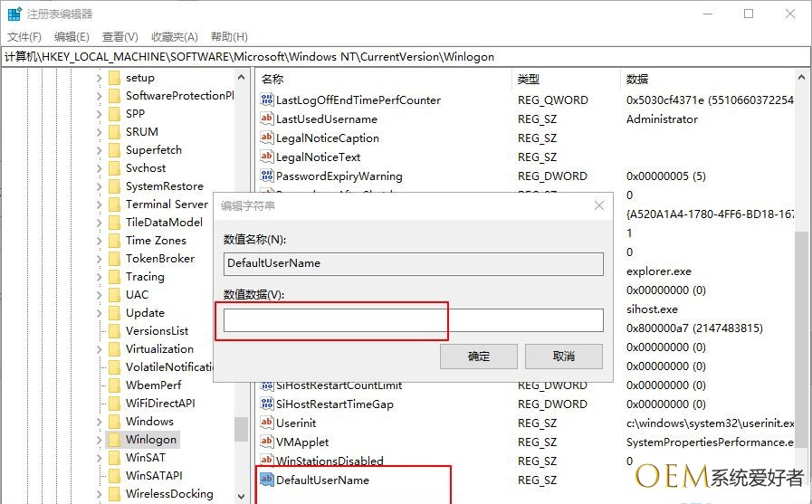The height and width of the screenshot is (504, 812).
Task: Expand the setup key in tree
Action: (x=99, y=78)
